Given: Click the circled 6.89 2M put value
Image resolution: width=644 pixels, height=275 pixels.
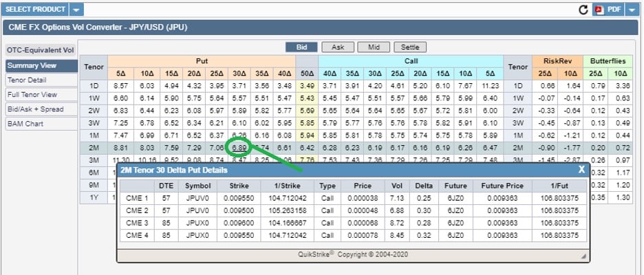Looking at the screenshot, I should (x=239, y=148).
